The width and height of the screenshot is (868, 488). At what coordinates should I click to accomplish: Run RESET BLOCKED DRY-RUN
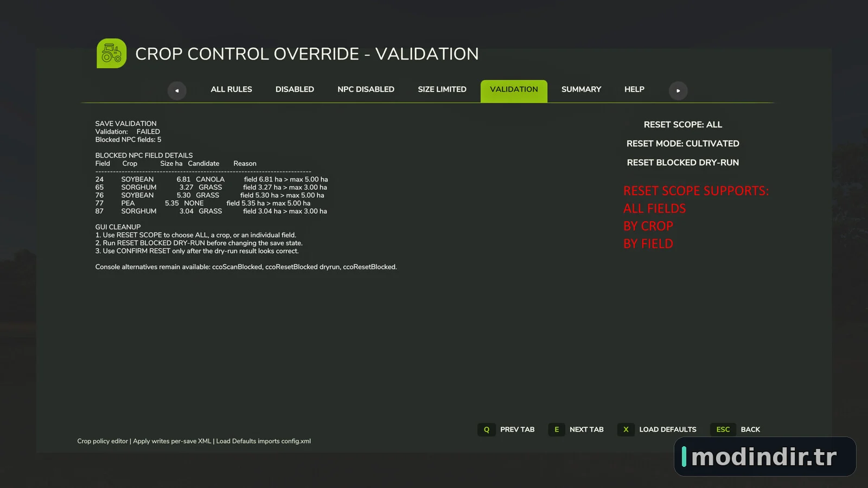[682, 163]
